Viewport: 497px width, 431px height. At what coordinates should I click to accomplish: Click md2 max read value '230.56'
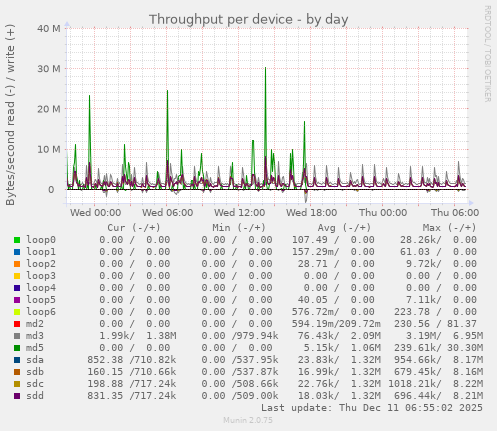412,324
